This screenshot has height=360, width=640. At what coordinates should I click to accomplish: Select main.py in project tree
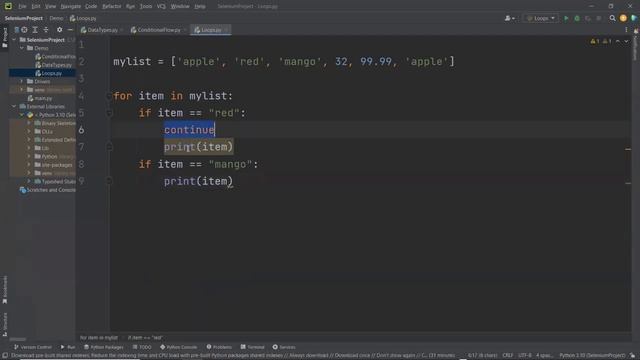40,98
